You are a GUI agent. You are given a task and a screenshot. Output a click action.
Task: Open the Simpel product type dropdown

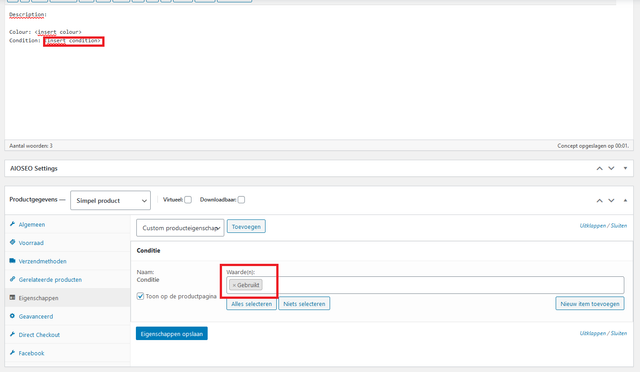pyautogui.click(x=110, y=200)
